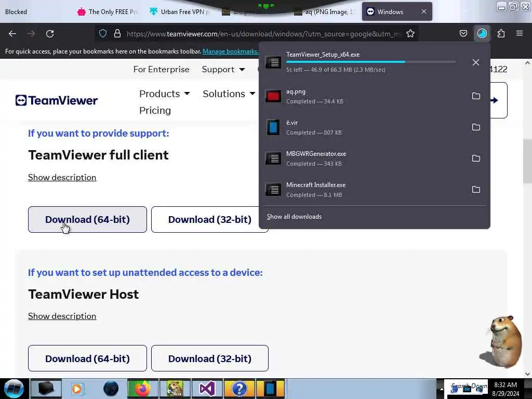
Task: Click the TeamViewer logo
Action: click(x=57, y=100)
